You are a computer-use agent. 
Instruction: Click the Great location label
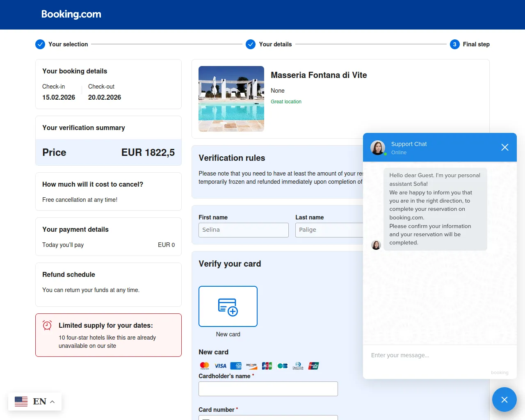tap(286, 102)
